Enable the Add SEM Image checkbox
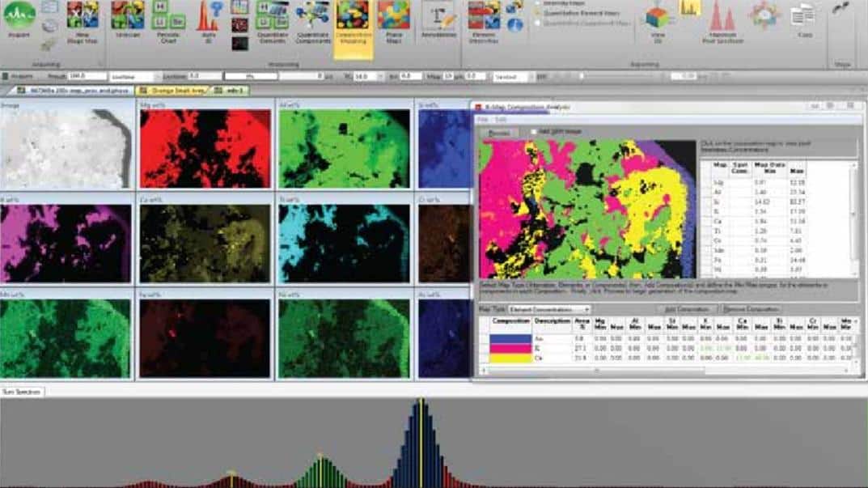868x488 pixels. 534,132
